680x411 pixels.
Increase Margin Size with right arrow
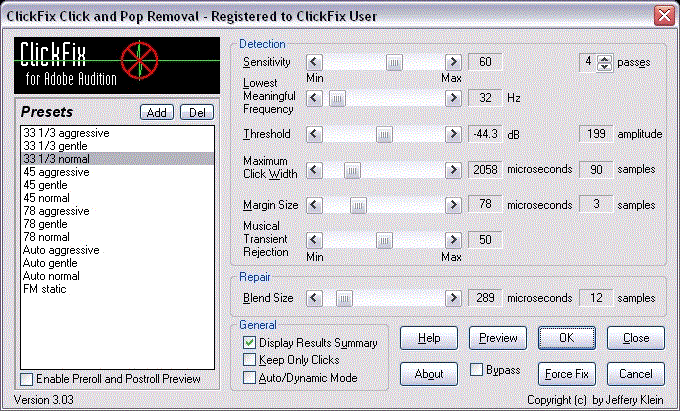point(453,205)
